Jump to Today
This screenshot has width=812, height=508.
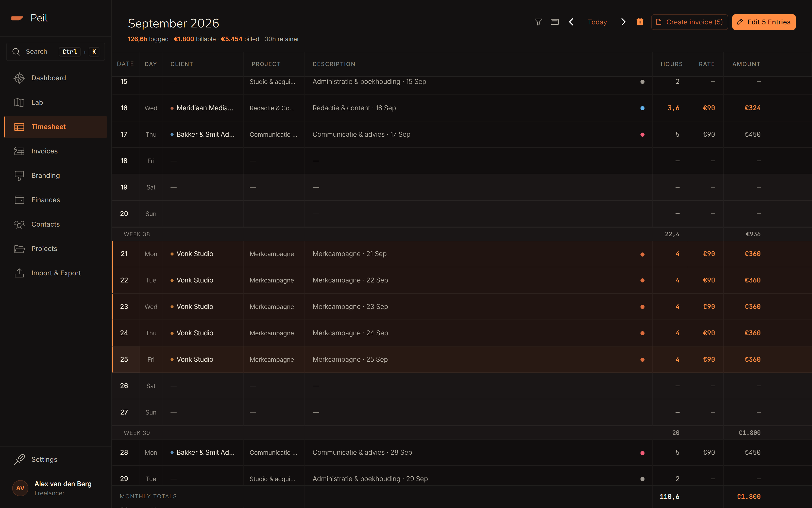click(x=597, y=22)
